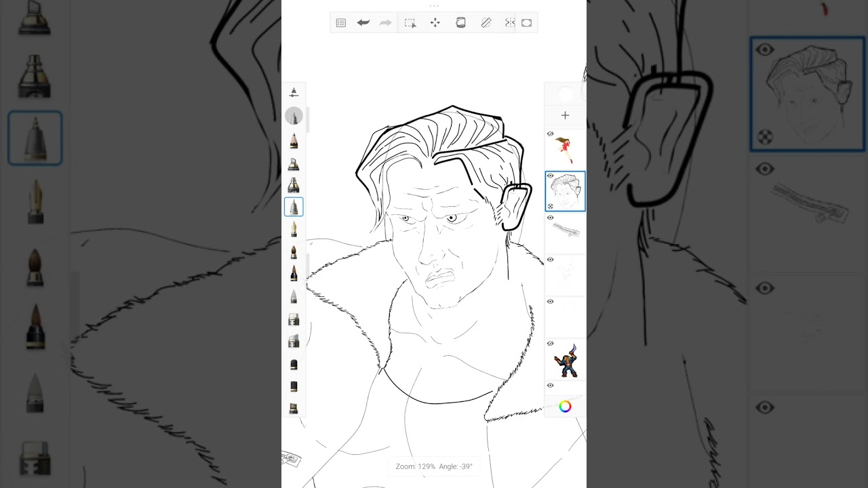Screen dimensions: 868x488
Task: Undo the last stroke
Action: 363,23
